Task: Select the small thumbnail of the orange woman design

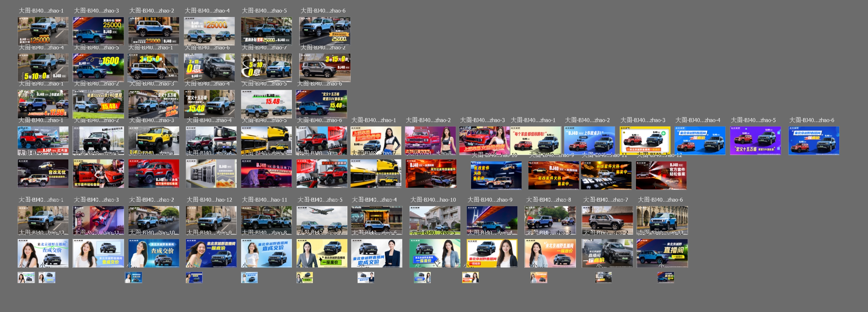Action: pos(539,277)
